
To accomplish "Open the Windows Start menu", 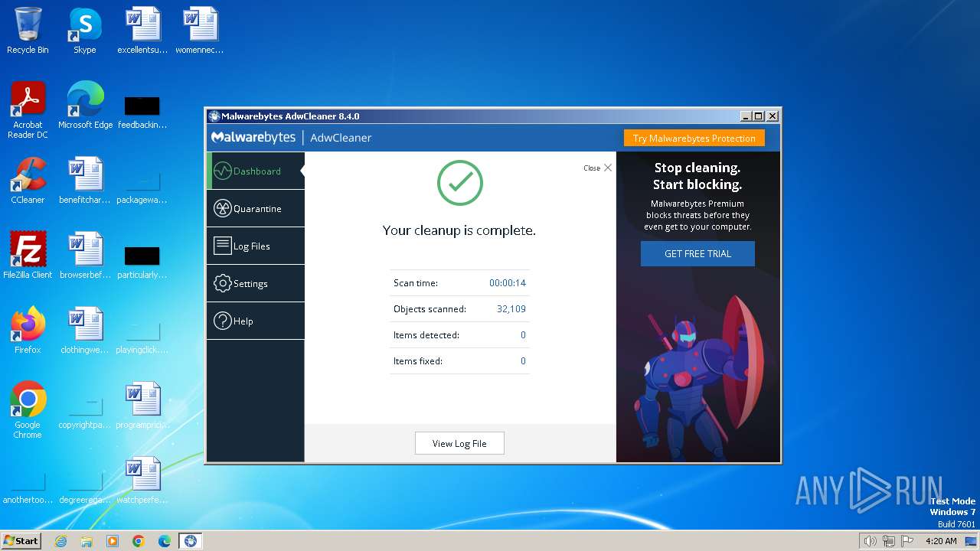I will (x=21, y=540).
